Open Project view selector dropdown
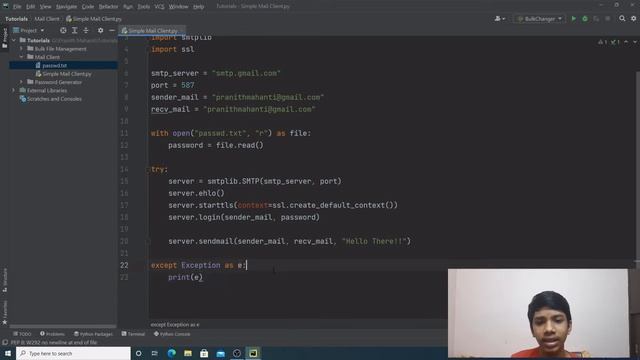This screenshot has height=360, width=640. (x=29, y=30)
